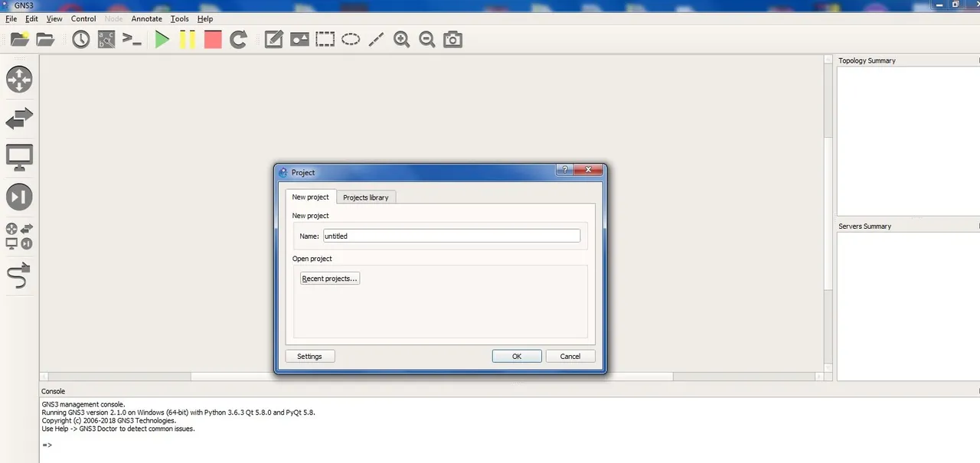Start all nodes with green play icon
This screenshot has width=980, height=463.
pyautogui.click(x=162, y=39)
